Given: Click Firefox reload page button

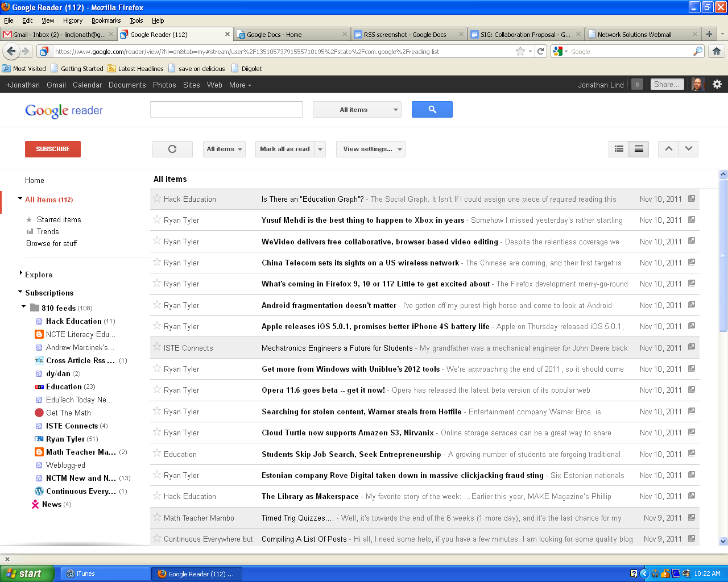Looking at the screenshot, I should (x=541, y=51).
